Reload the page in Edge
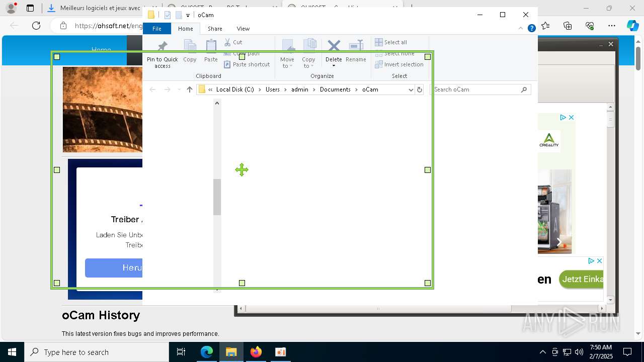 tap(36, 26)
